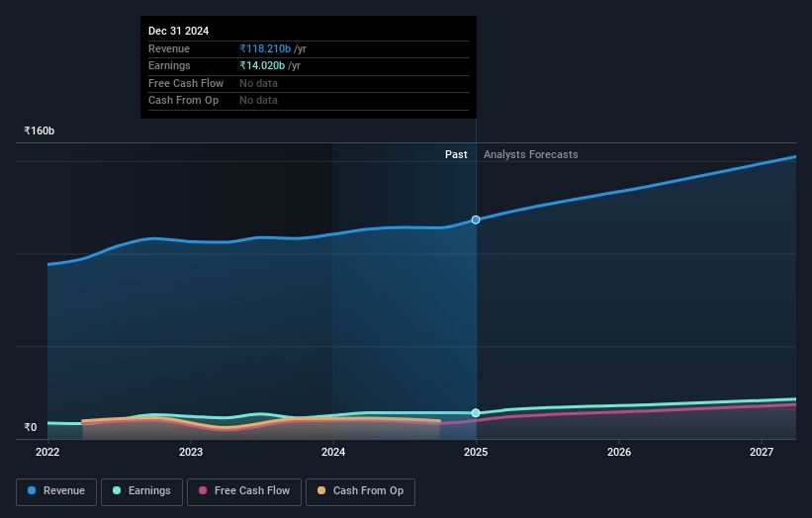This screenshot has height=518, width=812.
Task: Click the Past label
Action: (x=456, y=155)
